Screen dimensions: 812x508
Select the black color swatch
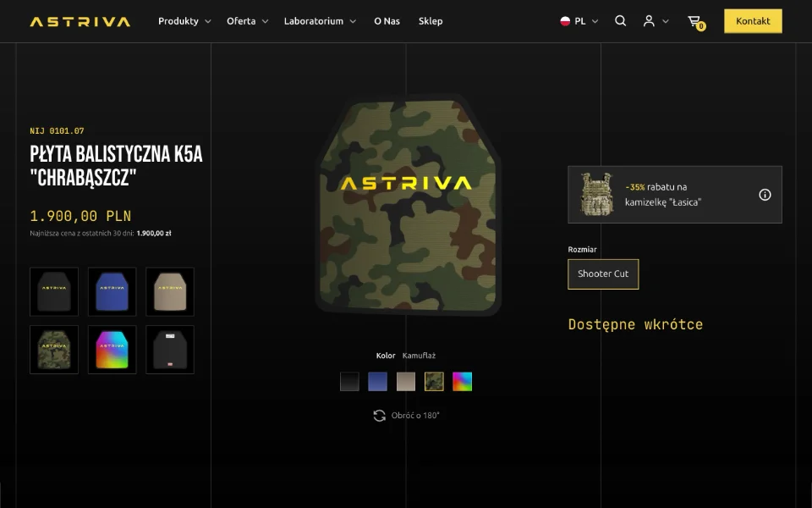click(x=349, y=382)
